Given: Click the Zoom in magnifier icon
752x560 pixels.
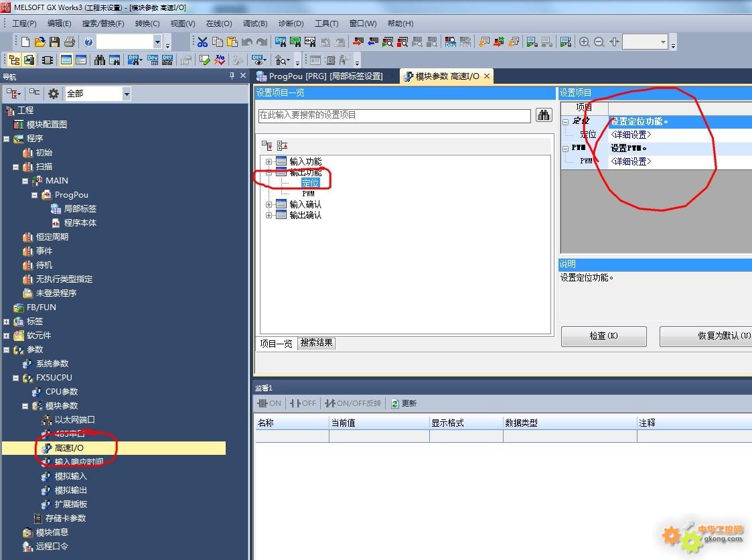Looking at the screenshot, I should (584, 42).
